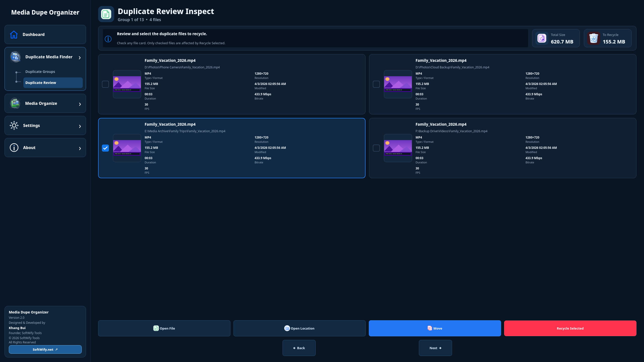
Task: Go to the Next duplicate group
Action: tap(435, 348)
